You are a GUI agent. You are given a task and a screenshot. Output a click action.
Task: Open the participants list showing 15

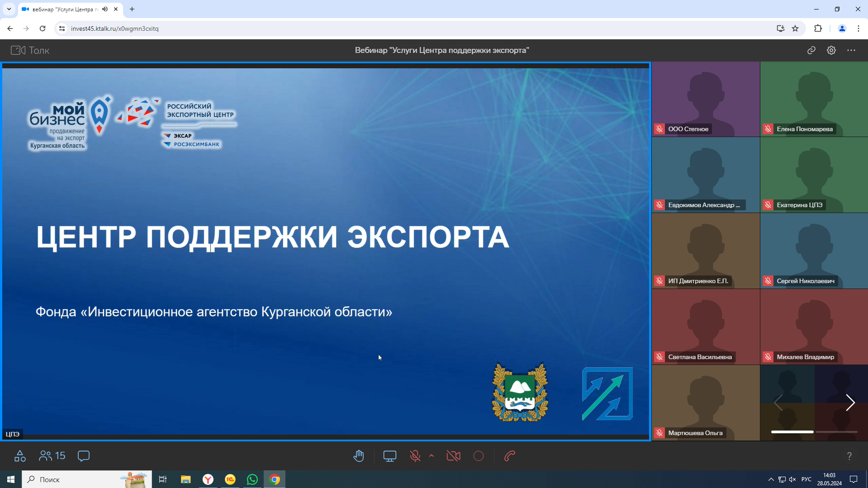(52, 456)
